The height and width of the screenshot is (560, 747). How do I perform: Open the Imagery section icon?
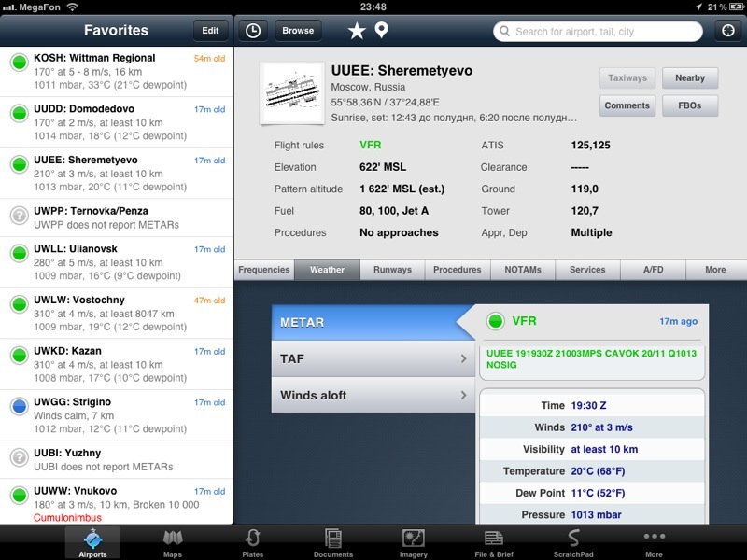pyautogui.click(x=414, y=542)
